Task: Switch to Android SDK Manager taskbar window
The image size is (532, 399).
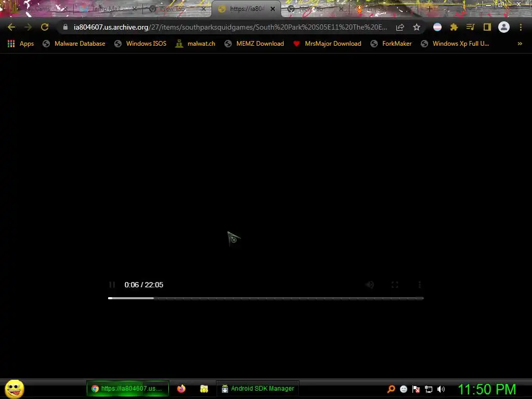Action: [x=258, y=389]
